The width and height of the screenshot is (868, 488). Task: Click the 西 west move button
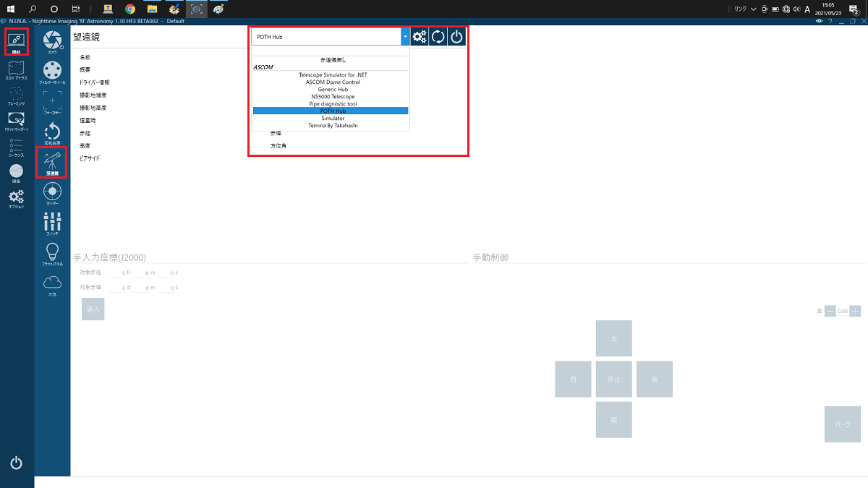tap(574, 379)
